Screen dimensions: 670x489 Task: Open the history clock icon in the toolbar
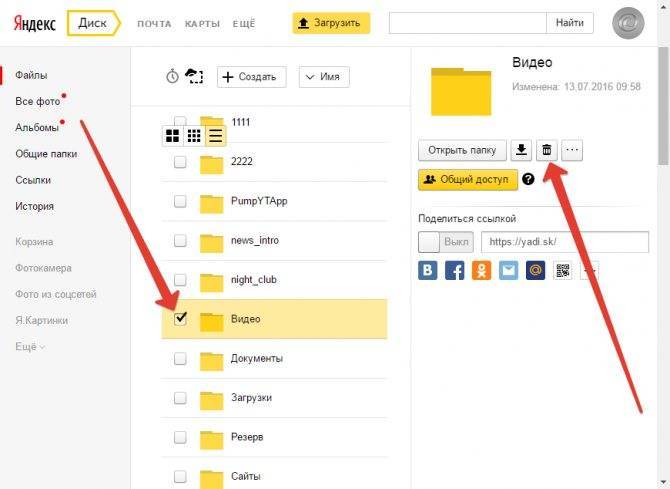click(172, 77)
